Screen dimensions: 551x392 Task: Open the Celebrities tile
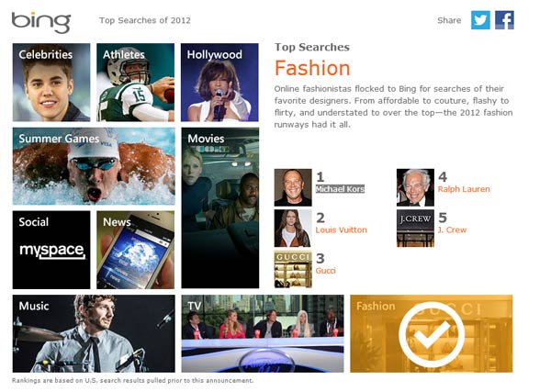[x=51, y=83]
